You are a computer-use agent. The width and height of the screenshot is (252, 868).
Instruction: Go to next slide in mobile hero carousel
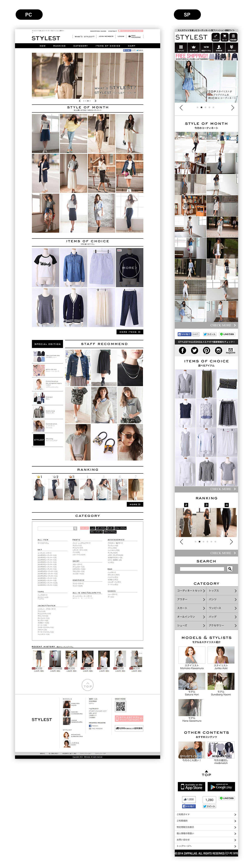tap(232, 108)
